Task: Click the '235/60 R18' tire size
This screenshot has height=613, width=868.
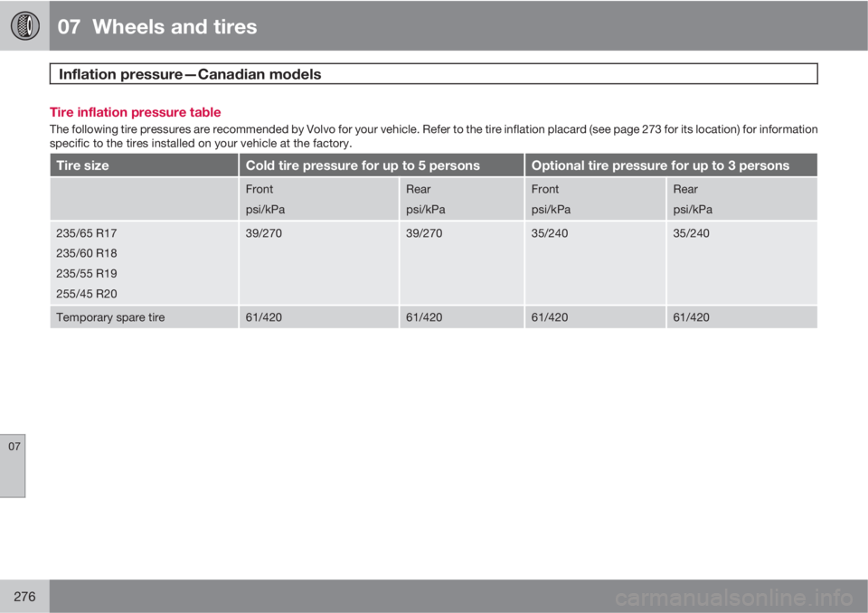Action: click(87, 253)
